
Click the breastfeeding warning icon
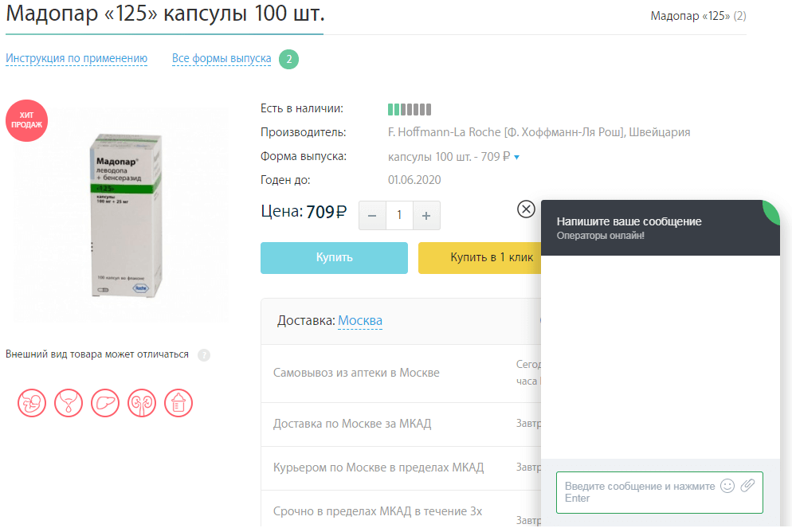coord(69,403)
